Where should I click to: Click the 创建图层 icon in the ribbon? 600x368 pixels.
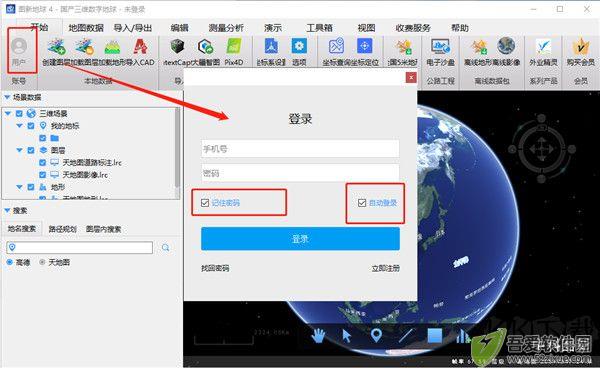coord(56,47)
